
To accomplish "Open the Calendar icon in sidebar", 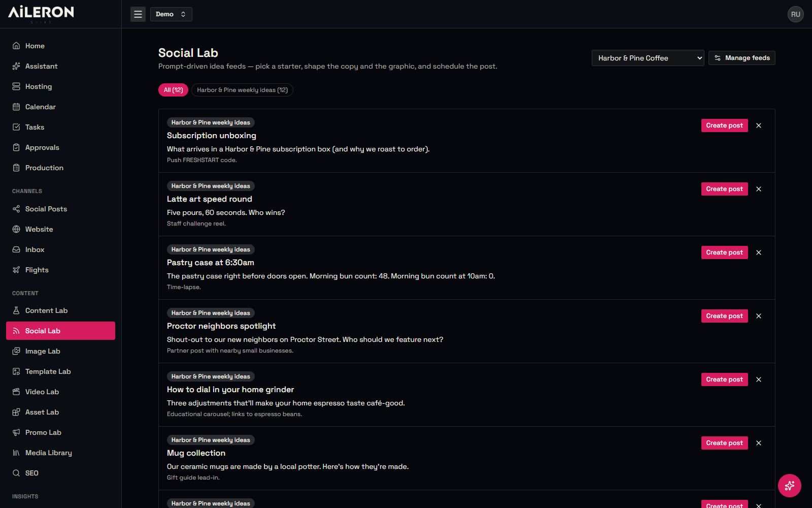I will 16,107.
